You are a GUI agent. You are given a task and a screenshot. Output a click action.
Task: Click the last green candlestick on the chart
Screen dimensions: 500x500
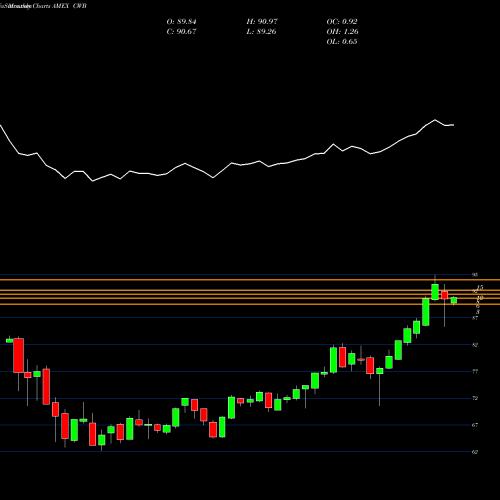tap(454, 300)
